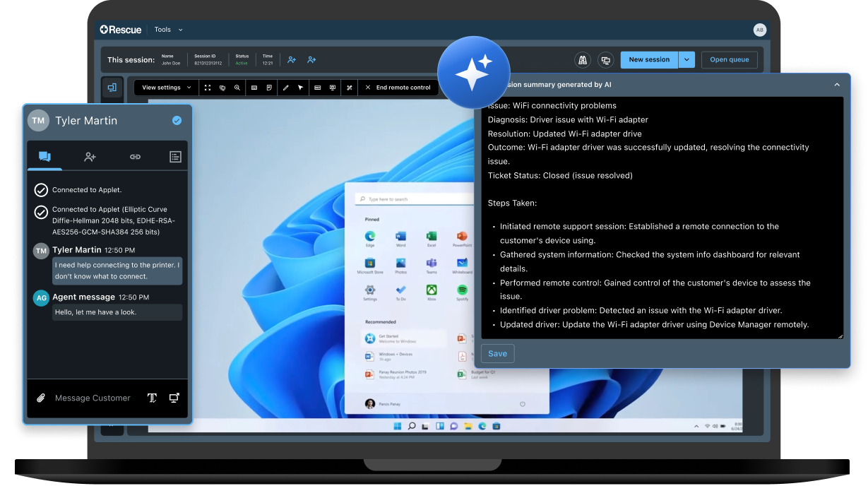Image resolution: width=868 pixels, height=486 pixels.
Task: Save the AI session summary
Action: (497, 353)
